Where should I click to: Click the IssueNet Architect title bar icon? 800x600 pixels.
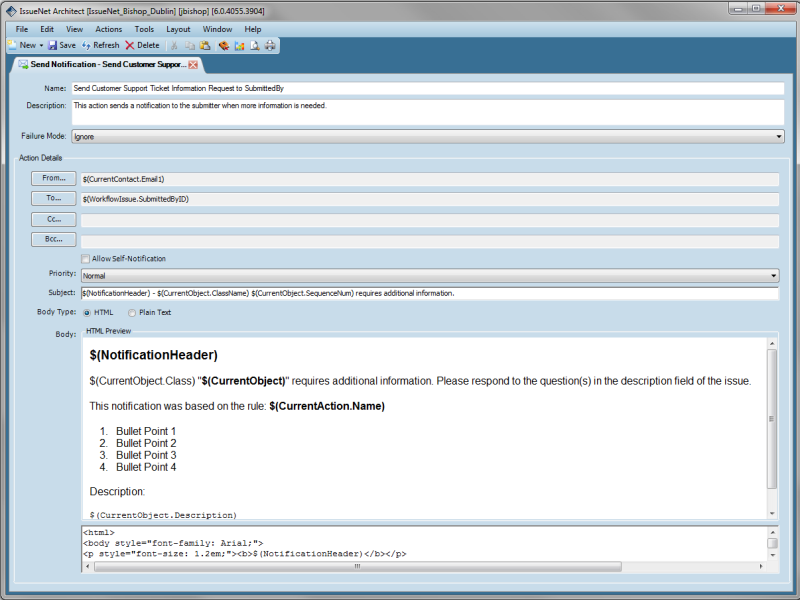11,11
